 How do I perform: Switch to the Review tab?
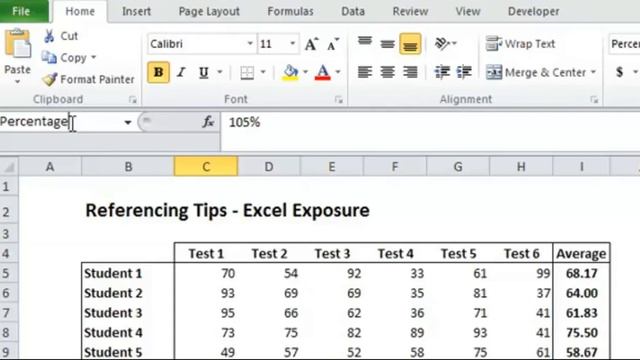pyautogui.click(x=410, y=11)
